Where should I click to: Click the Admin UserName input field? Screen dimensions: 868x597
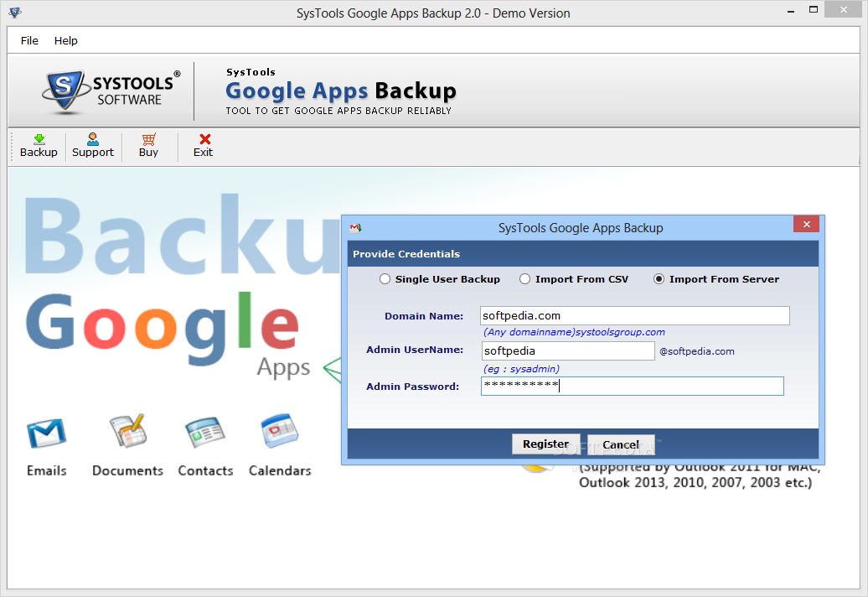click(568, 350)
